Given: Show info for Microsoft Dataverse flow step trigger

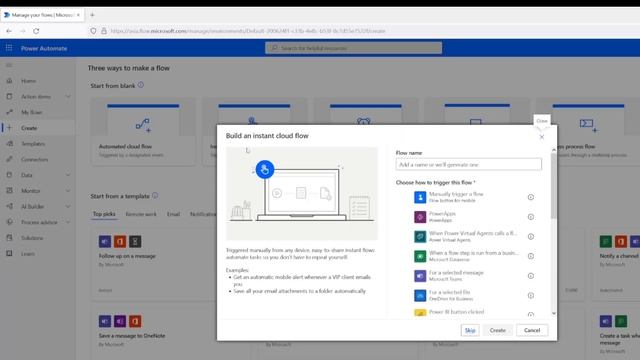Looking at the screenshot, I should pyautogui.click(x=531, y=256).
